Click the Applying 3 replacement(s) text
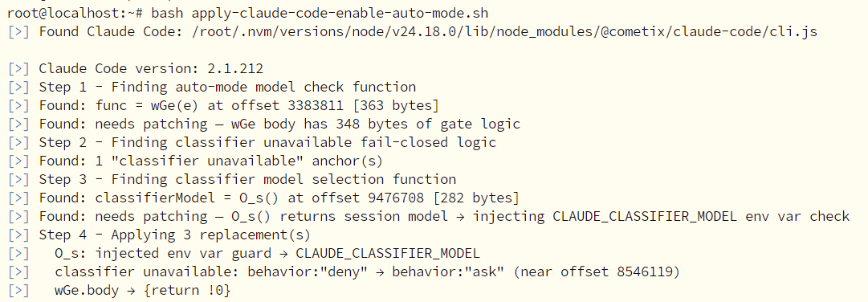 point(211,235)
